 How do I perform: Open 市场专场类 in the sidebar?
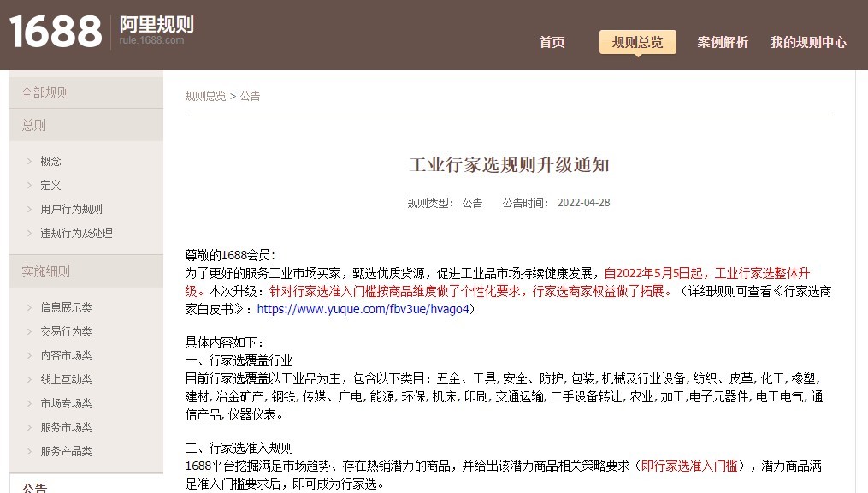66,403
